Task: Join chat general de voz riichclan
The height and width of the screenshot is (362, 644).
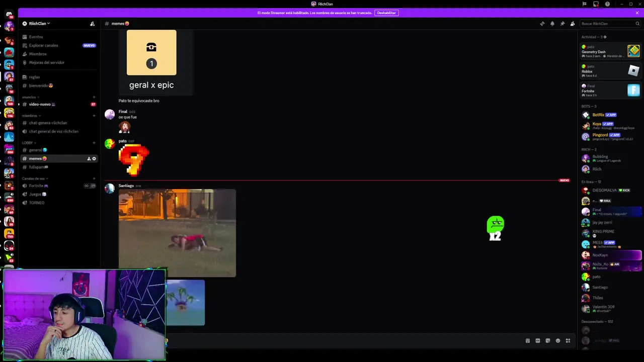Action: (x=58, y=131)
